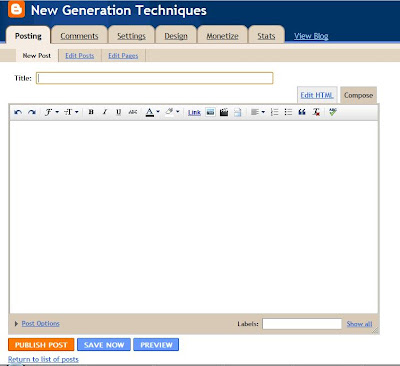Screen dimensions: 400x366
Task: Toggle bold formatting
Action: click(x=91, y=112)
